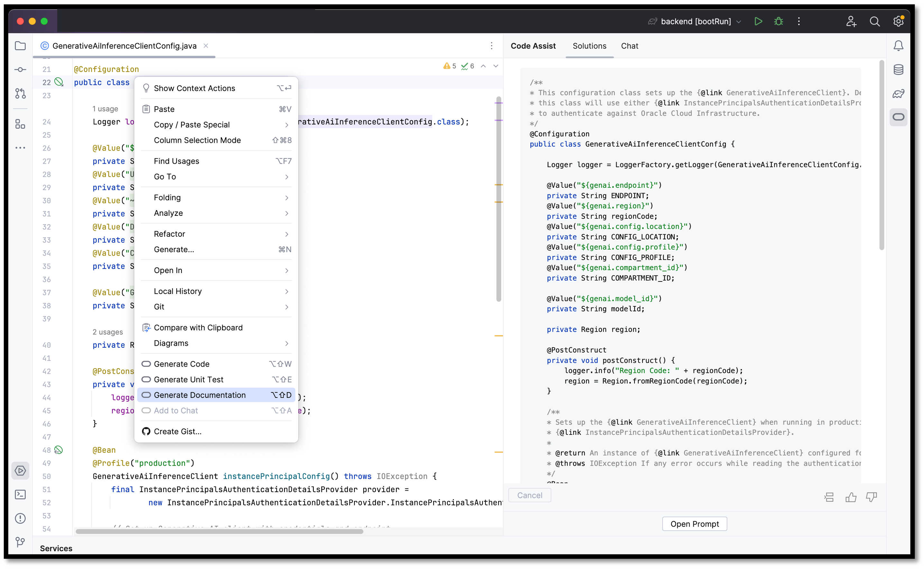Viewport: 924px width, 569px height.
Task: Expand the Go To submenu
Action: click(x=165, y=177)
